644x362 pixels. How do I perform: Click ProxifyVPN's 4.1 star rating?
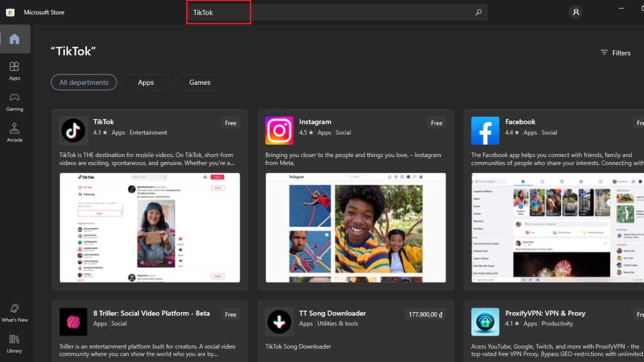(x=513, y=323)
